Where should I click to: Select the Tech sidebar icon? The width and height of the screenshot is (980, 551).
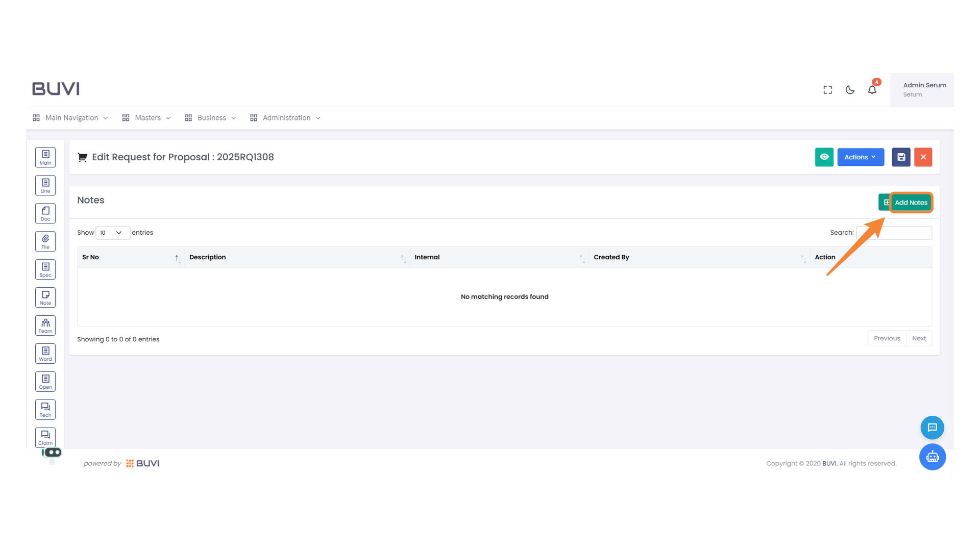pyautogui.click(x=45, y=409)
